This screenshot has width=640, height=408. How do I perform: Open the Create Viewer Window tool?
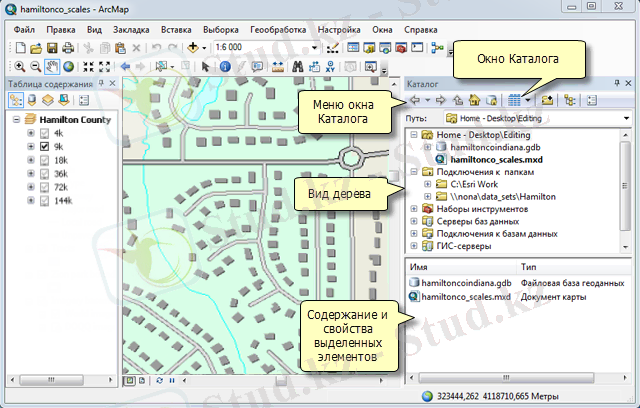point(370,67)
